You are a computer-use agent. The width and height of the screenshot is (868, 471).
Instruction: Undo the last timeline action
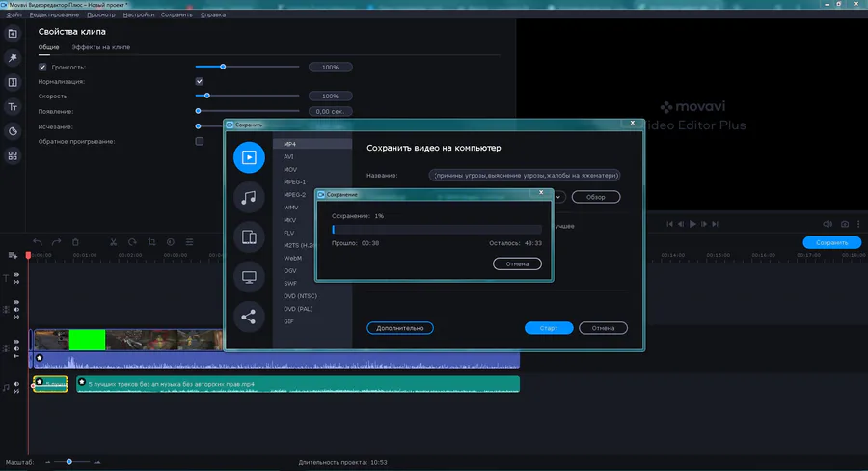(x=38, y=242)
